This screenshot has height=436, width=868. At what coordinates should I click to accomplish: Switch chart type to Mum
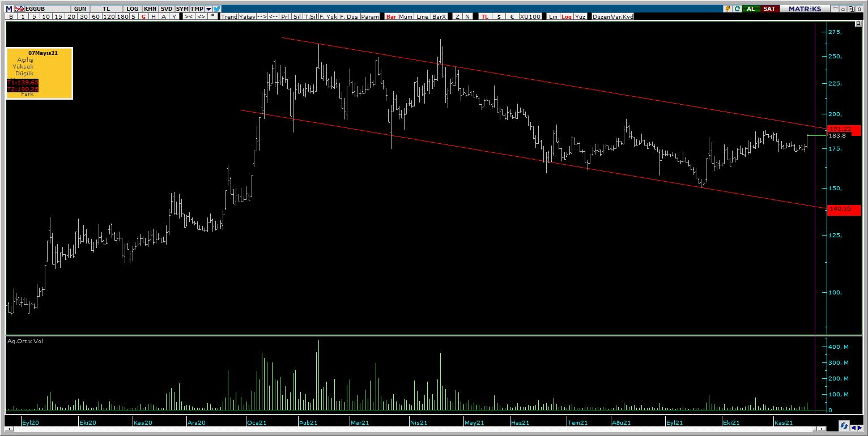click(x=406, y=17)
